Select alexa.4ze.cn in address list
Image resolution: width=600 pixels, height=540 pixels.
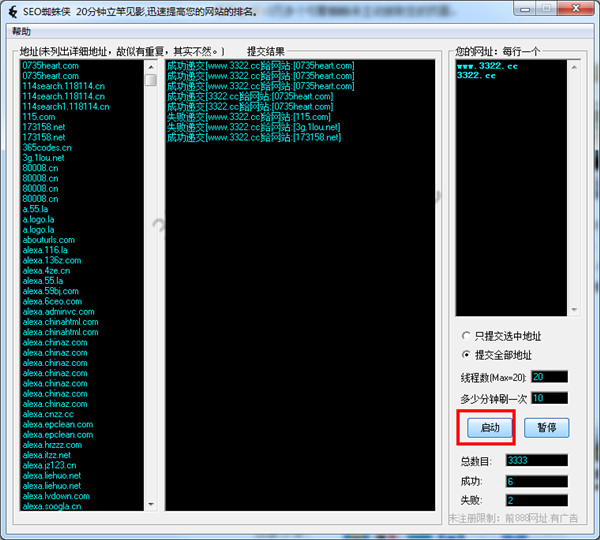click(x=46, y=271)
